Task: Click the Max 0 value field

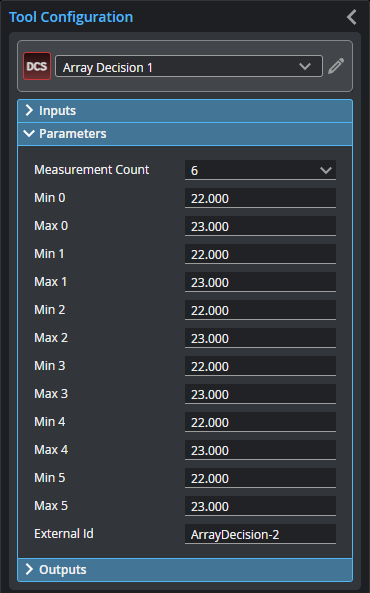Action: pyautogui.click(x=260, y=226)
